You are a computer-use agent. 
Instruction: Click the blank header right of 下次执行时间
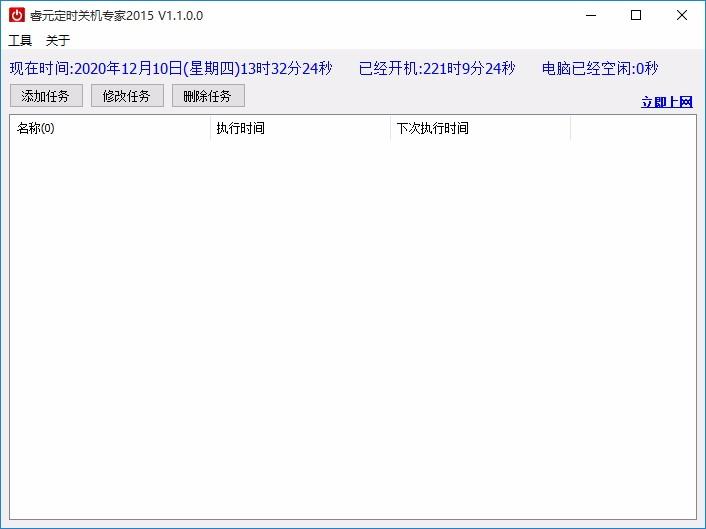pos(632,128)
